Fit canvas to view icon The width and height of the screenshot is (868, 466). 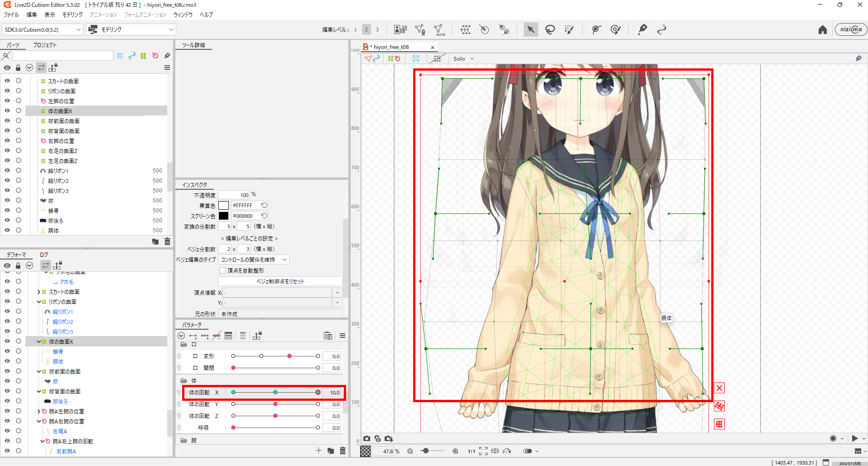coord(483,451)
